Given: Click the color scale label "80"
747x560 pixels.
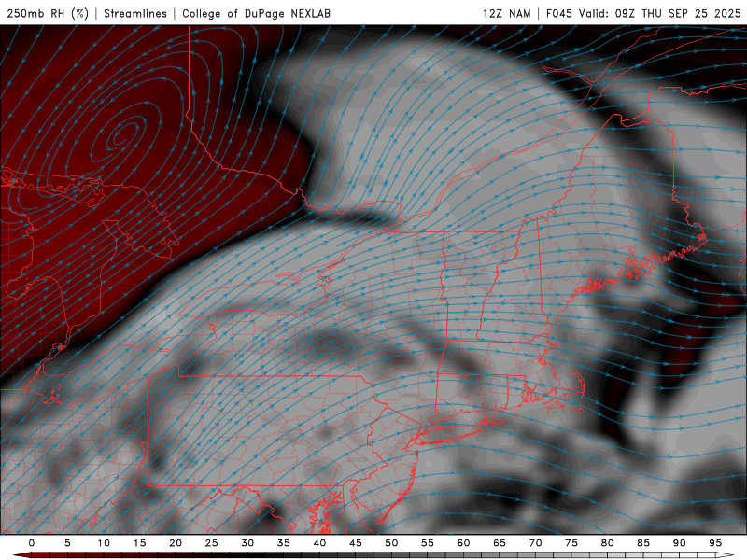Looking at the screenshot, I should [x=607, y=543].
